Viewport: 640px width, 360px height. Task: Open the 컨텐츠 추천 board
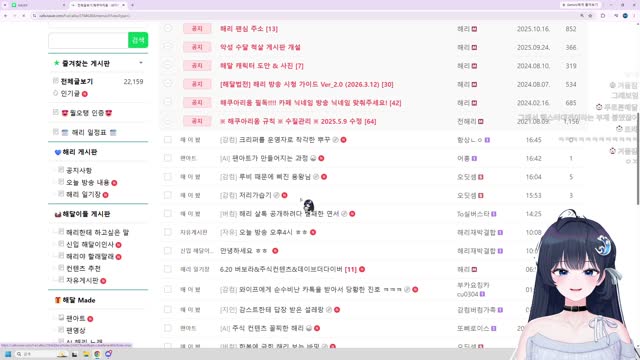pos(83,269)
